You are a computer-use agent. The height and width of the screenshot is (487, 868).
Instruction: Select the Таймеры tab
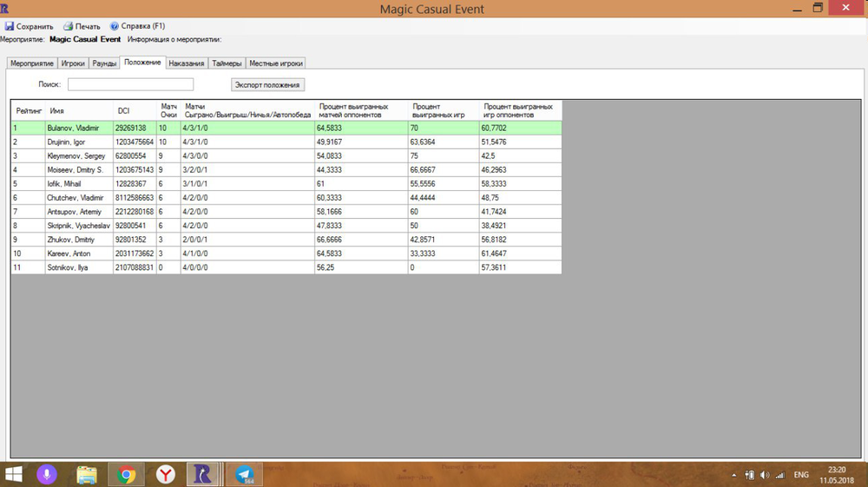[227, 63]
